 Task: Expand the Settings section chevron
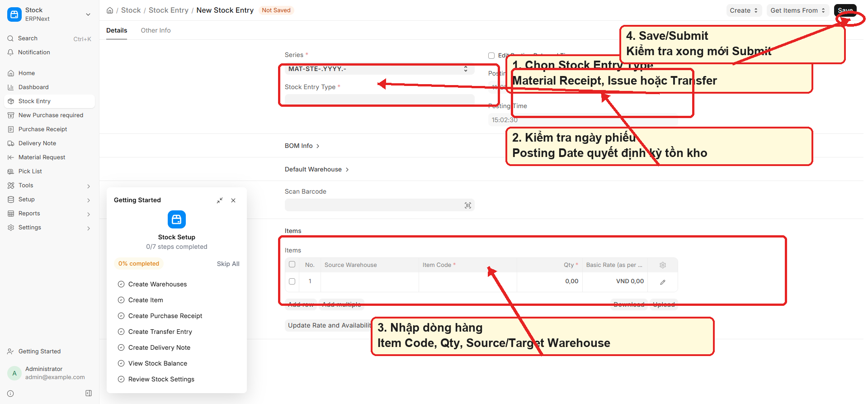(89, 228)
